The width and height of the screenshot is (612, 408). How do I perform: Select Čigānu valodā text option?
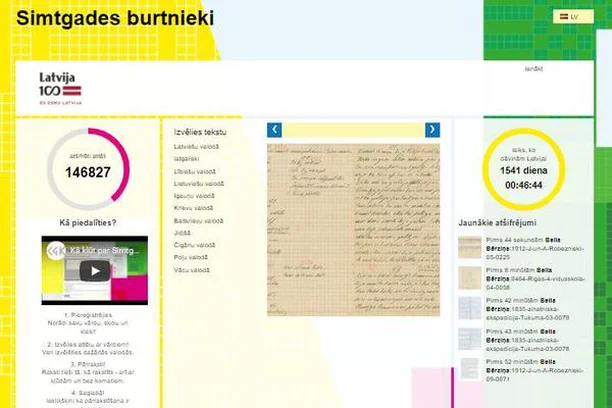[x=194, y=245]
